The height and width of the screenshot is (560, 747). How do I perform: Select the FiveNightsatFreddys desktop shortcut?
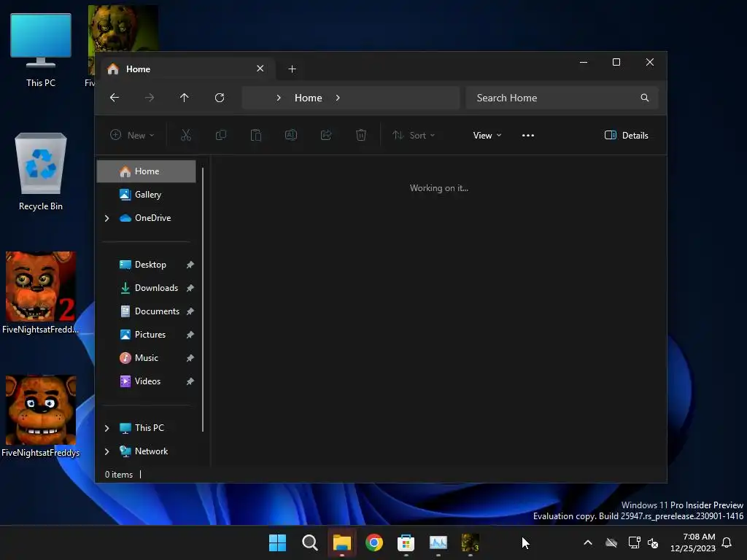pos(41,416)
